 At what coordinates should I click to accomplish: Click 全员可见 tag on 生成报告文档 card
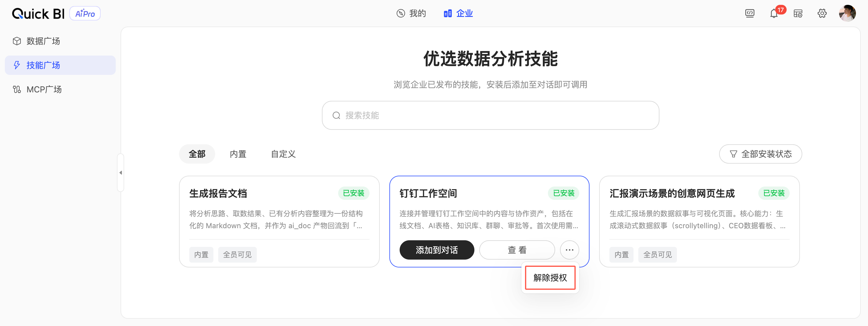coord(237,254)
